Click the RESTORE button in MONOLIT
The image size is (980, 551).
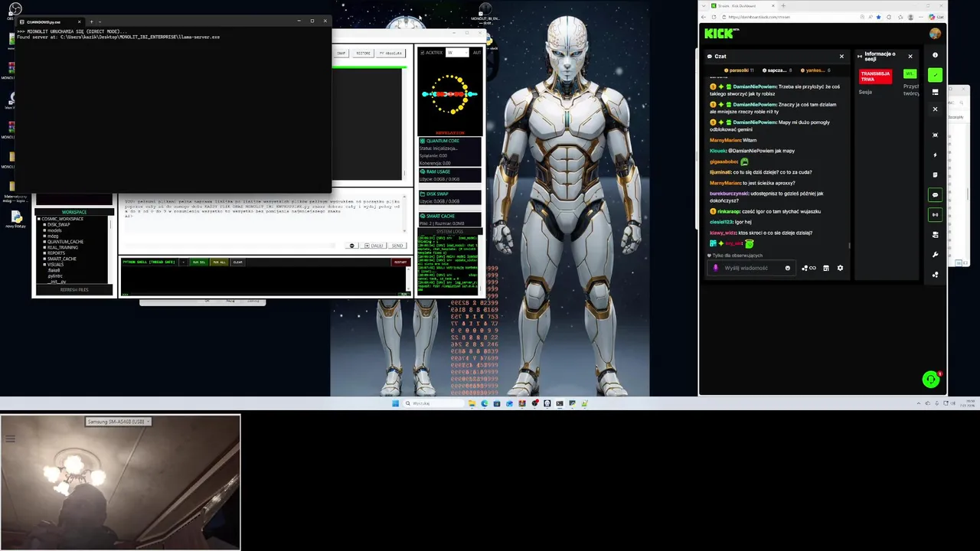pyautogui.click(x=363, y=54)
